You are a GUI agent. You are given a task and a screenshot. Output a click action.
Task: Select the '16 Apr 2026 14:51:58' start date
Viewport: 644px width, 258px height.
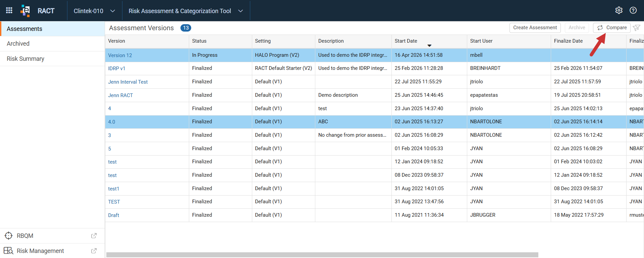429,55
